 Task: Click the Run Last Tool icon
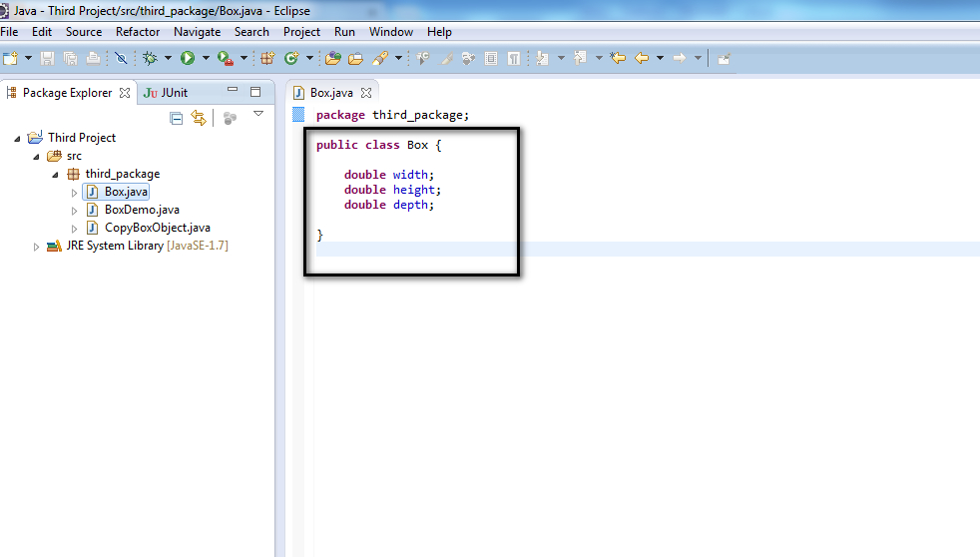point(225,58)
